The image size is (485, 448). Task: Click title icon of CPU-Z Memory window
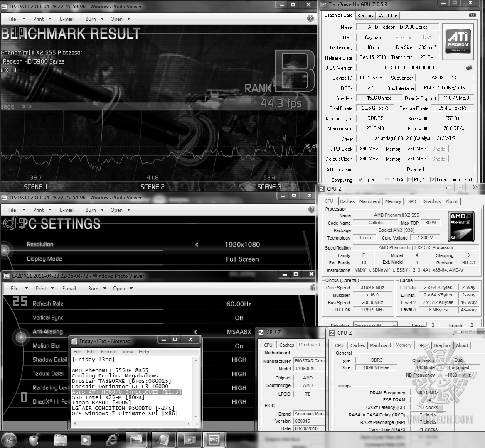coord(332,333)
